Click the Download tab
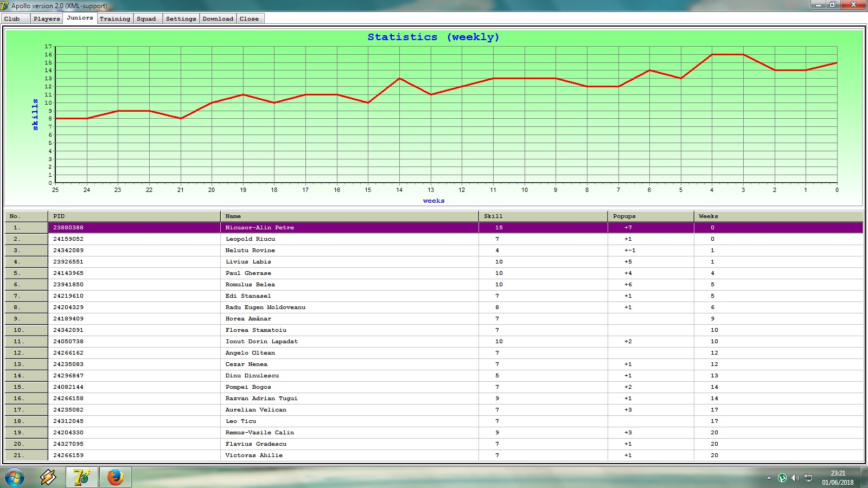The image size is (868, 488). 218,18
